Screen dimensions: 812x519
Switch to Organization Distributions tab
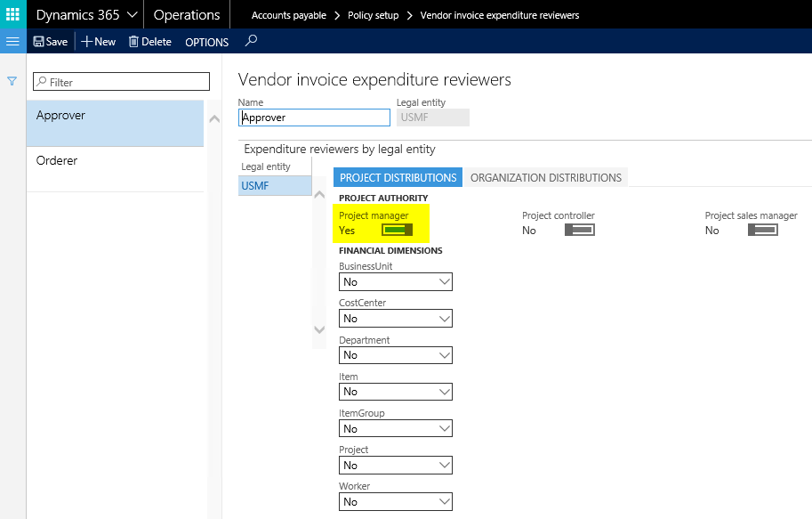[545, 177]
